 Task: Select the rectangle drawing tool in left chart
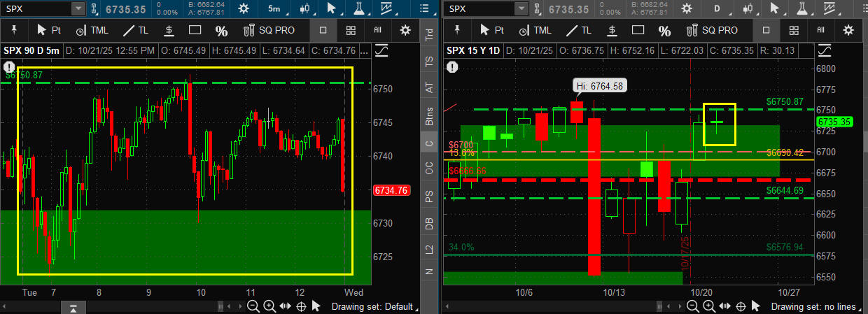pos(195,31)
